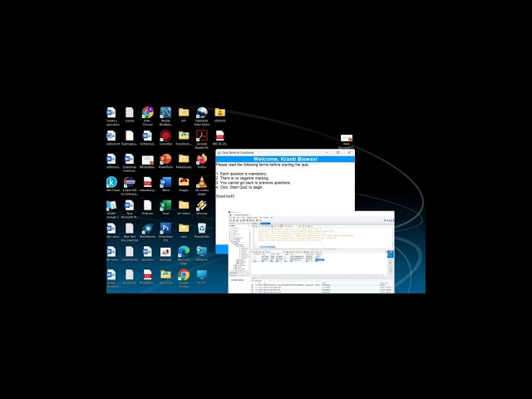
Task: Open the Photoshop CS3 shortcut
Action: [165, 232]
